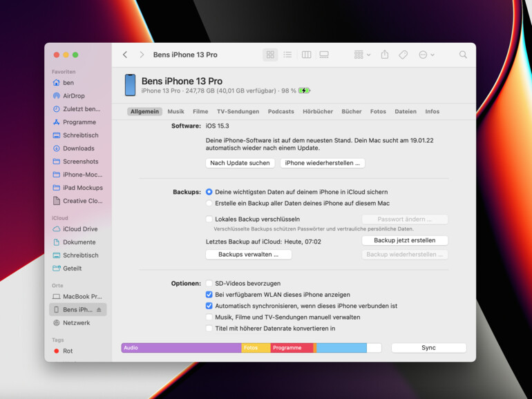The image size is (532, 399).
Task: Click Backups verwalten button
Action: point(248,255)
